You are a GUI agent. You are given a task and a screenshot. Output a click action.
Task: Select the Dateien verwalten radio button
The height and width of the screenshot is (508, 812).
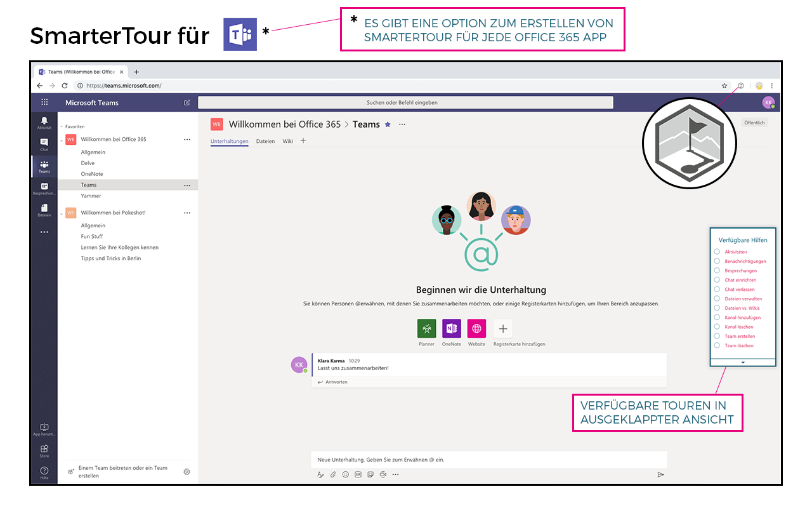[x=717, y=298]
